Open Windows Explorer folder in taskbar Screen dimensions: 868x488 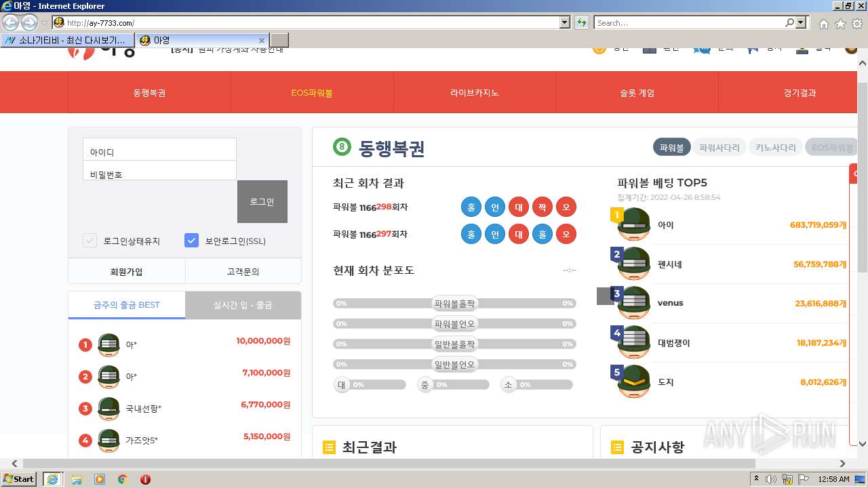(77, 479)
